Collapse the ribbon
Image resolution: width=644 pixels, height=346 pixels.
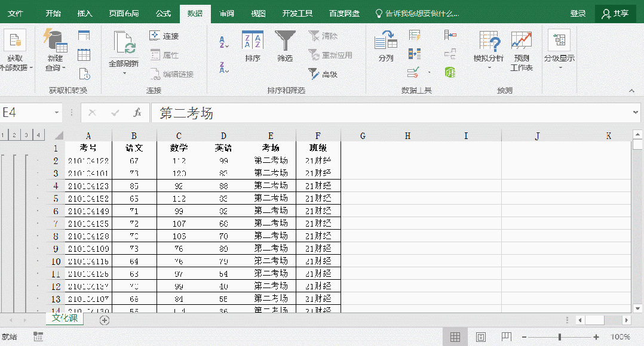click(631, 91)
